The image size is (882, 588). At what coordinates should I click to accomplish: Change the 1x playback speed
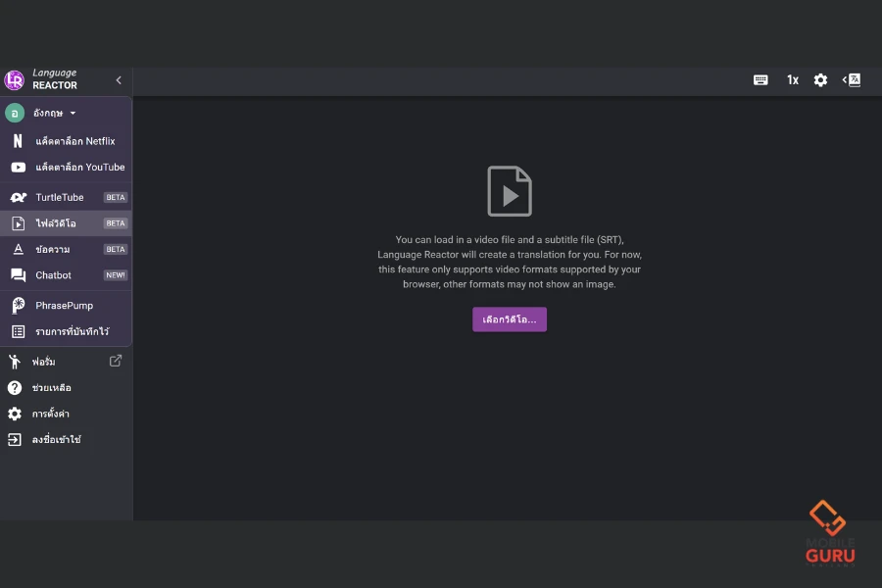[792, 80]
